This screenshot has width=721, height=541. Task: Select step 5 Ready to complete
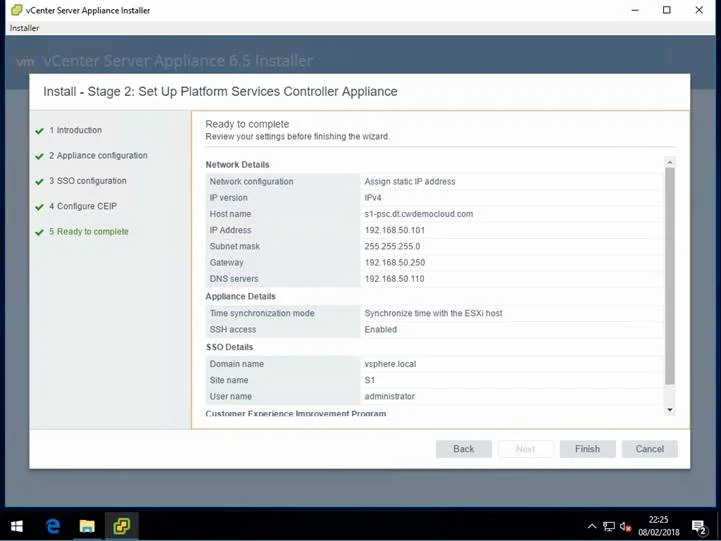point(89,231)
